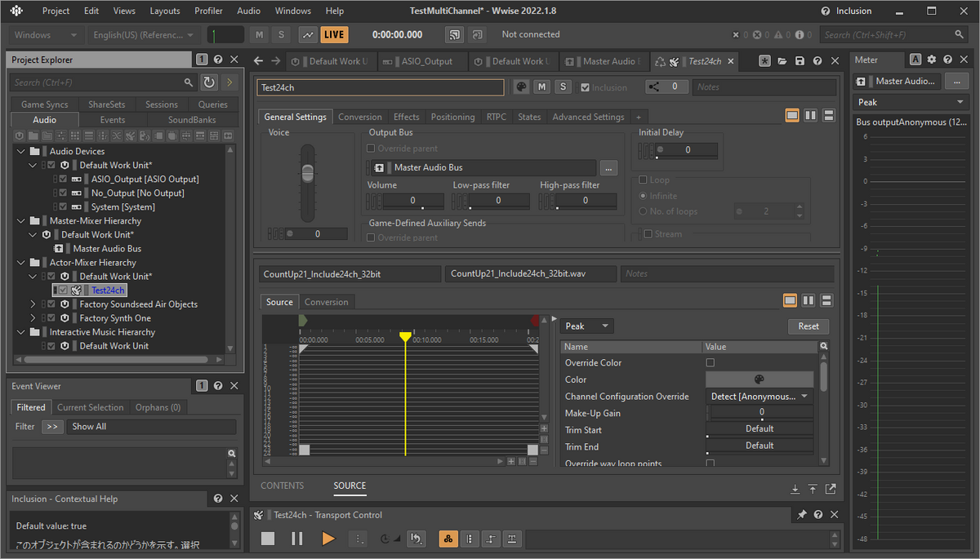Open the Profiler menu
This screenshot has height=559, width=980.
point(209,11)
